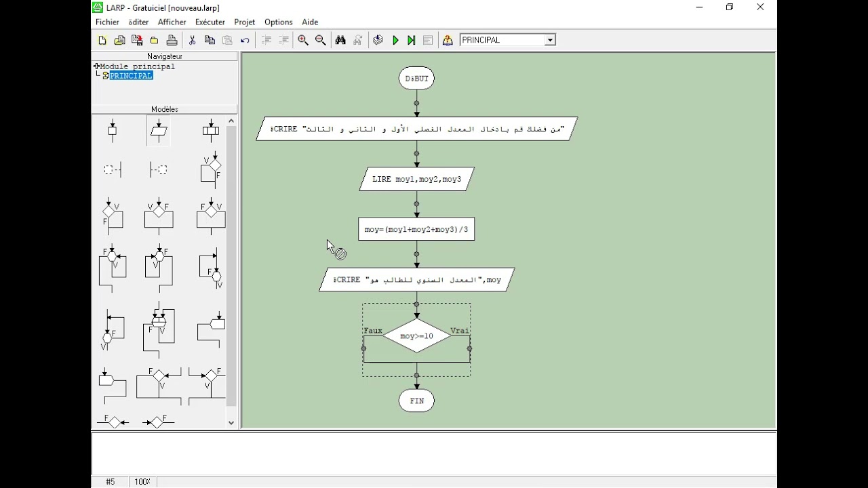This screenshot has width=868, height=488.
Task: Click the Zoom in magnifier icon
Action: pyautogui.click(x=303, y=40)
